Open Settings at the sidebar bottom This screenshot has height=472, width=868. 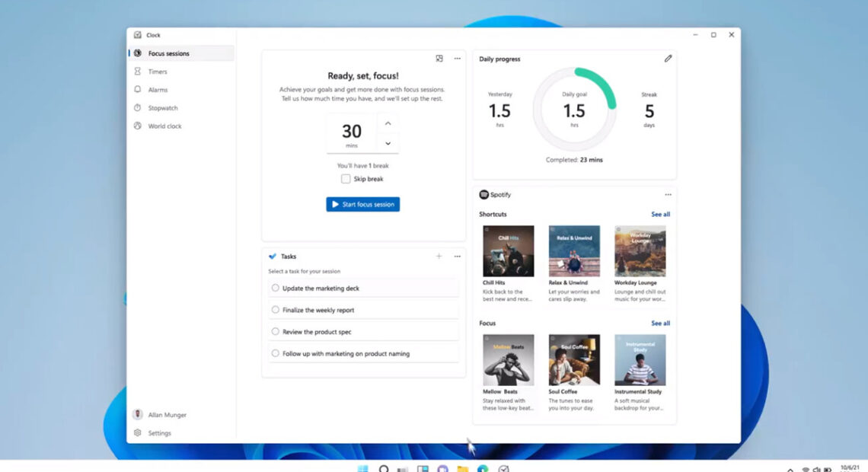(181, 432)
